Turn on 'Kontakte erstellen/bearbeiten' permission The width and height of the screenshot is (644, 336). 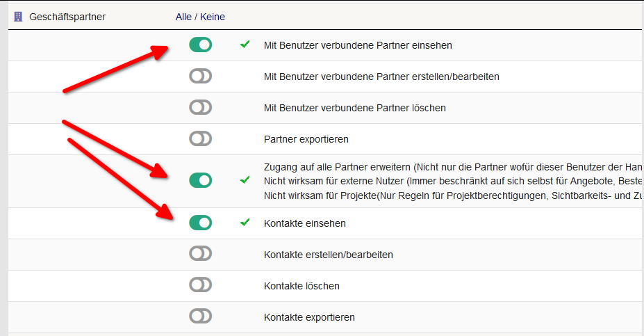point(200,254)
